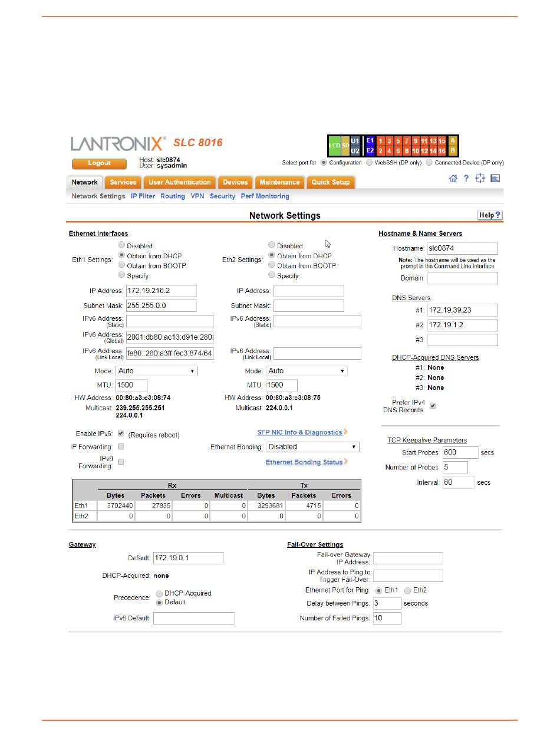Select device port 10 icon
This screenshot has height=743, width=560.
coord(416,150)
